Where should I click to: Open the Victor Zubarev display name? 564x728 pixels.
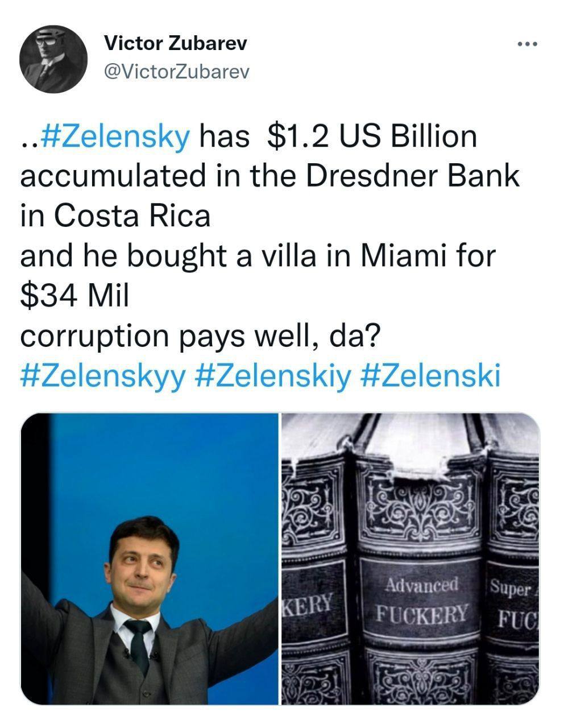(176, 43)
